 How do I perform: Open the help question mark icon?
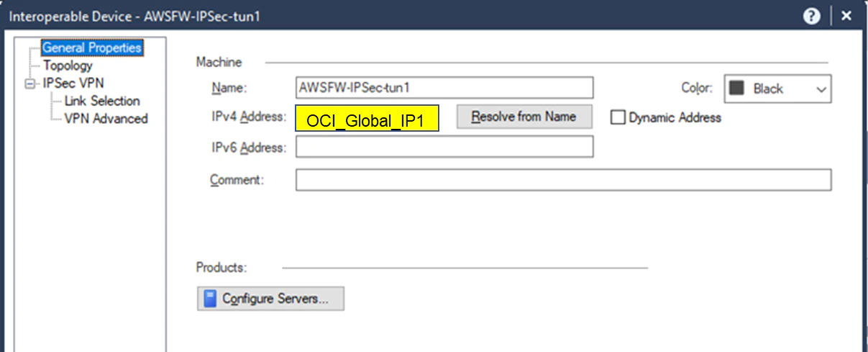pyautogui.click(x=811, y=16)
